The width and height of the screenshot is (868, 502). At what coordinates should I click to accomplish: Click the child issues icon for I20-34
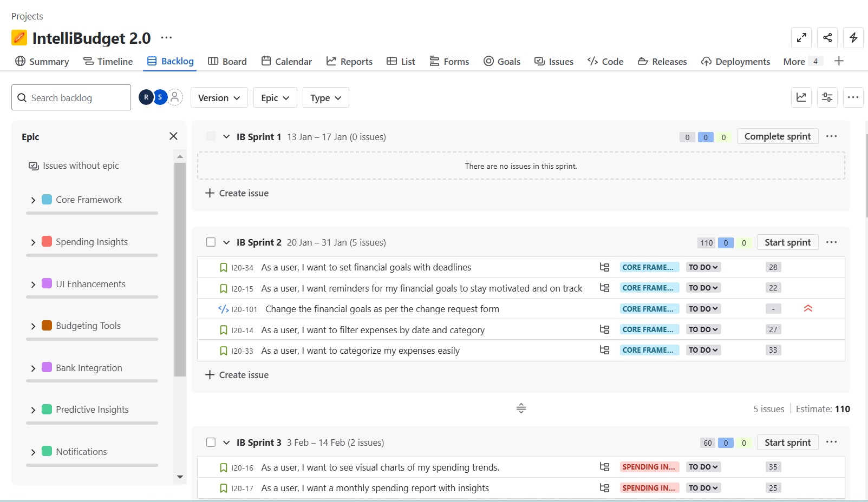(x=604, y=267)
